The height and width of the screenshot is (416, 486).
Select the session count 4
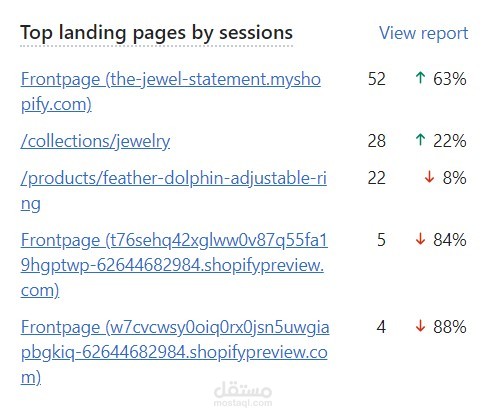[x=381, y=327]
